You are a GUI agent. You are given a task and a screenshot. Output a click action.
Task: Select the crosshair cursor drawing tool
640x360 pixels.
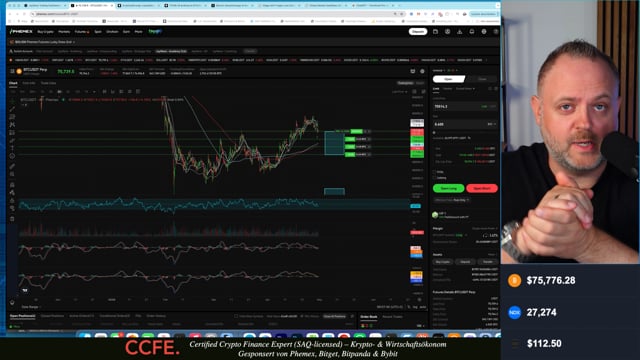tap(12, 100)
